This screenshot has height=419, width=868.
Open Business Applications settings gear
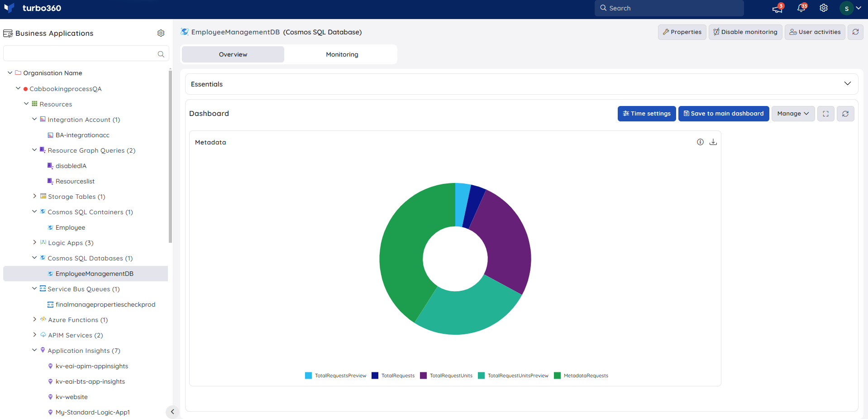pos(161,33)
